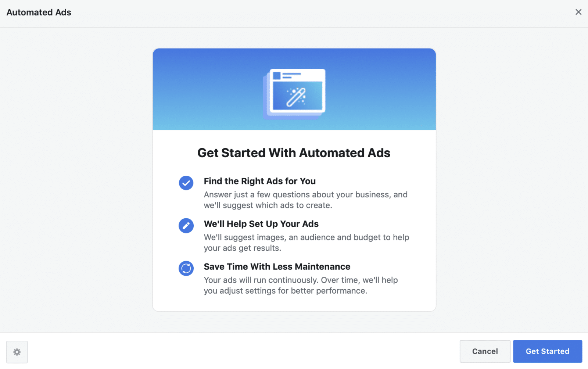Click the magic wand illustration
The height and width of the screenshot is (369, 588).
point(296,97)
